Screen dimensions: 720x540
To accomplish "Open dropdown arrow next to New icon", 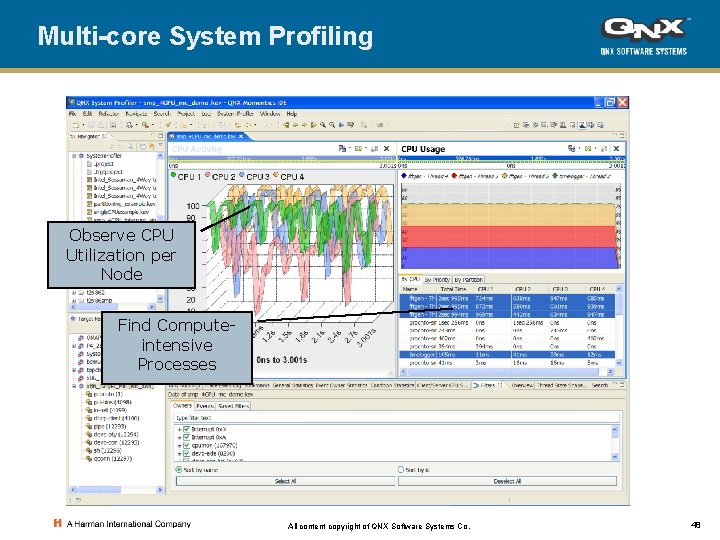I will 83,124.
